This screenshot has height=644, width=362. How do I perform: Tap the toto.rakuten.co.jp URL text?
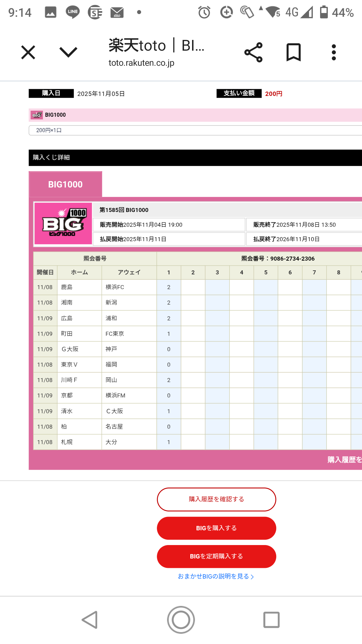tap(141, 63)
